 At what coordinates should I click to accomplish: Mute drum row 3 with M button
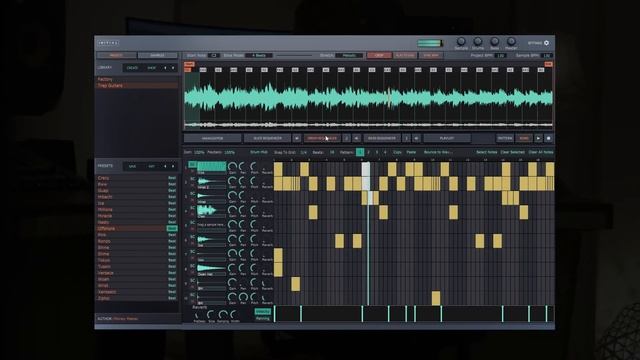[x=192, y=200]
